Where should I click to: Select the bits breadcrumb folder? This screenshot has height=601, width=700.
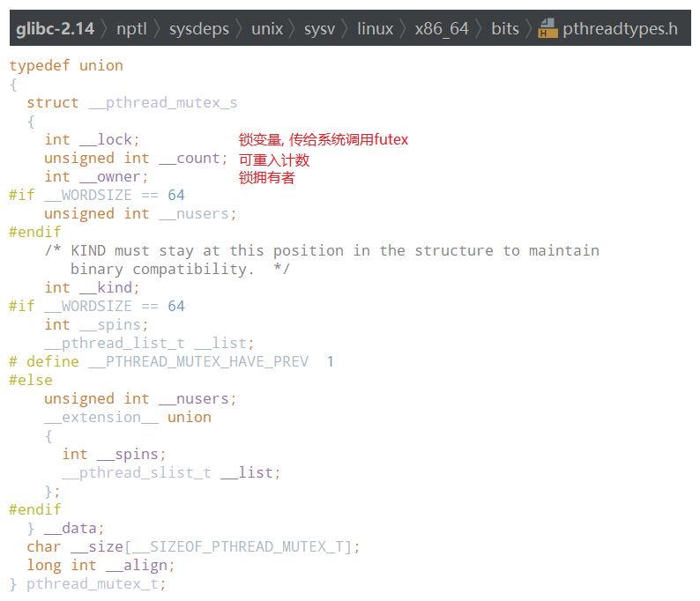pyautogui.click(x=505, y=29)
